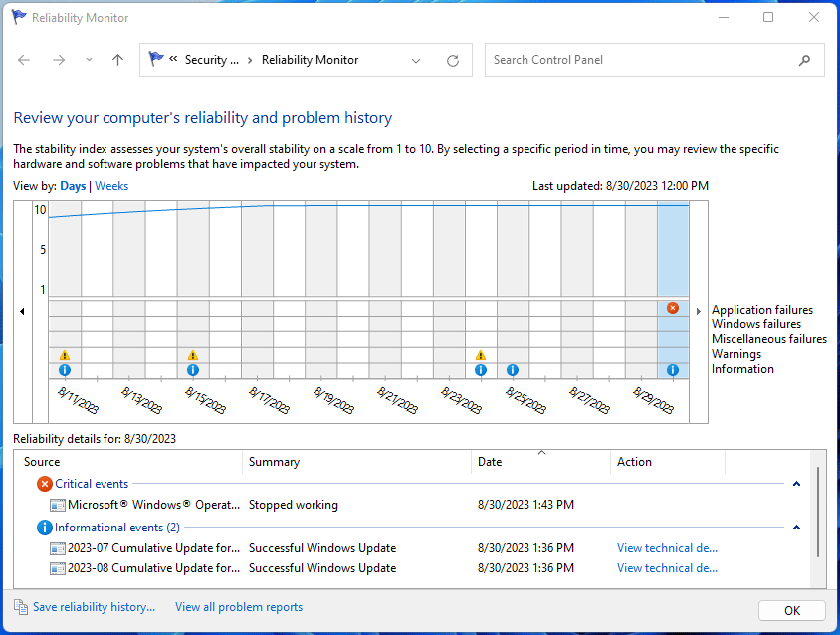Click the OK button
Viewport: 840px width, 635px height.
(792, 610)
